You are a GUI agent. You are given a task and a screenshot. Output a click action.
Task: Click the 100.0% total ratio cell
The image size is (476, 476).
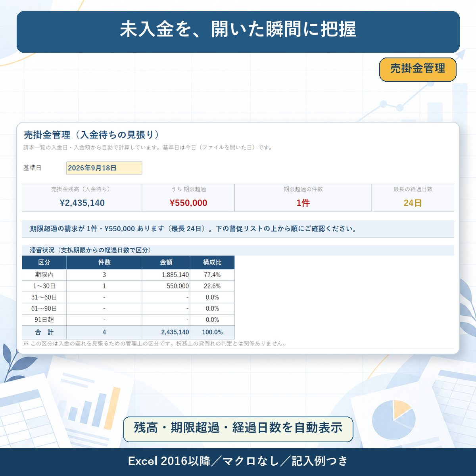click(x=212, y=332)
